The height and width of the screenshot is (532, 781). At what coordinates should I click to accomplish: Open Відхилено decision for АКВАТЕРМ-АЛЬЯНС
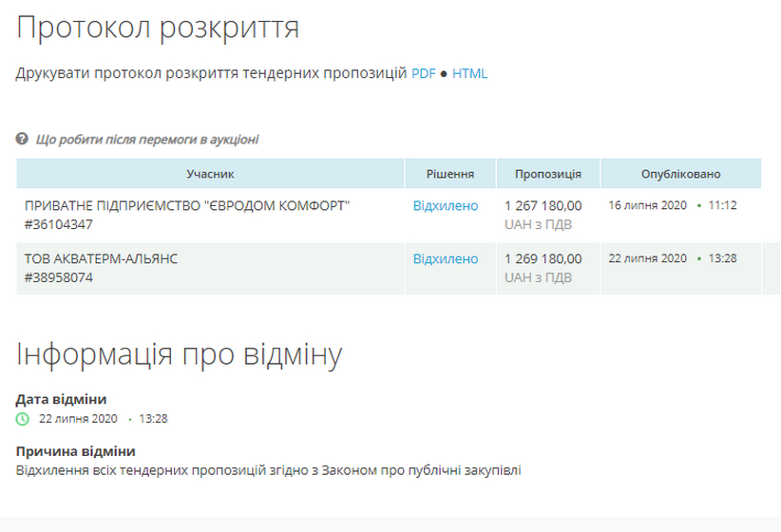(x=446, y=258)
